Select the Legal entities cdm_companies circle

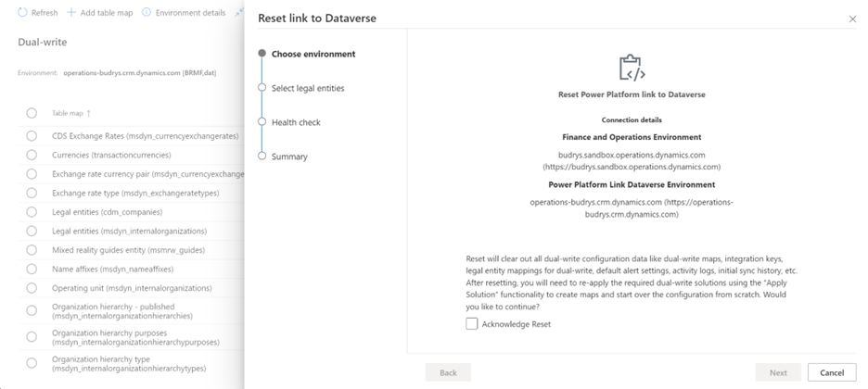[32, 211]
